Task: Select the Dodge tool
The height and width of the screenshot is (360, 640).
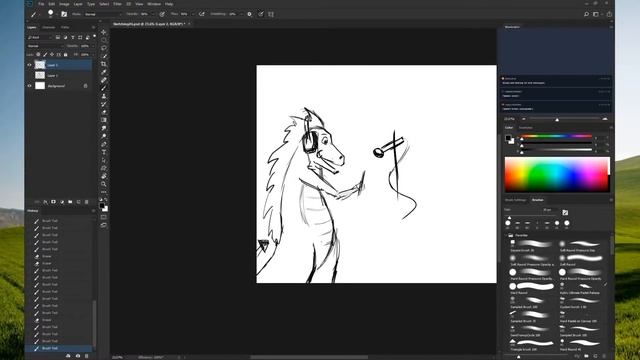Action: point(104,136)
